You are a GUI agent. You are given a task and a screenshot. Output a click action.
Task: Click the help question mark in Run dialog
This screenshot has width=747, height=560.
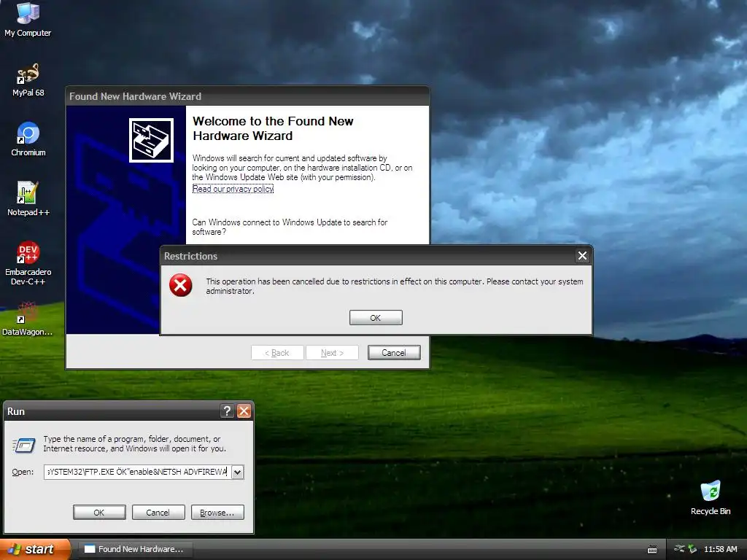pyautogui.click(x=228, y=411)
